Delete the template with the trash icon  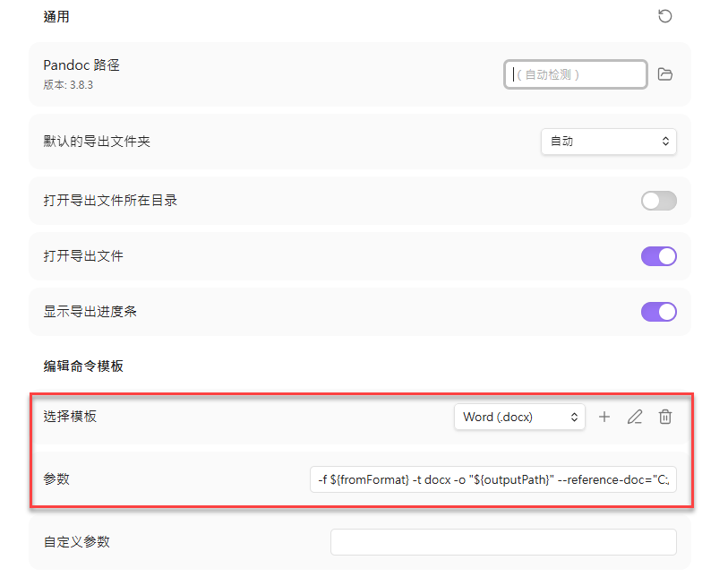click(x=665, y=417)
